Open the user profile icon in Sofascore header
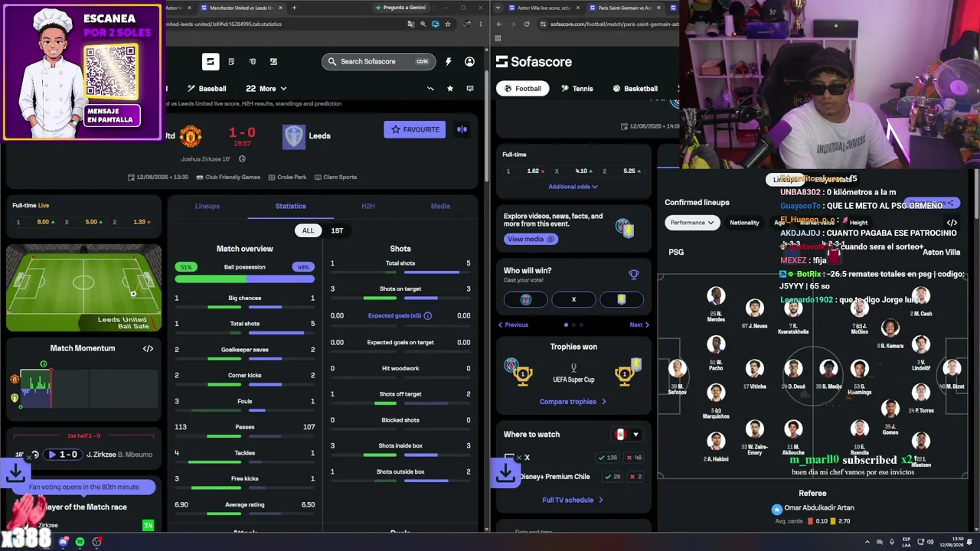The width and height of the screenshot is (980, 551). 469,62
